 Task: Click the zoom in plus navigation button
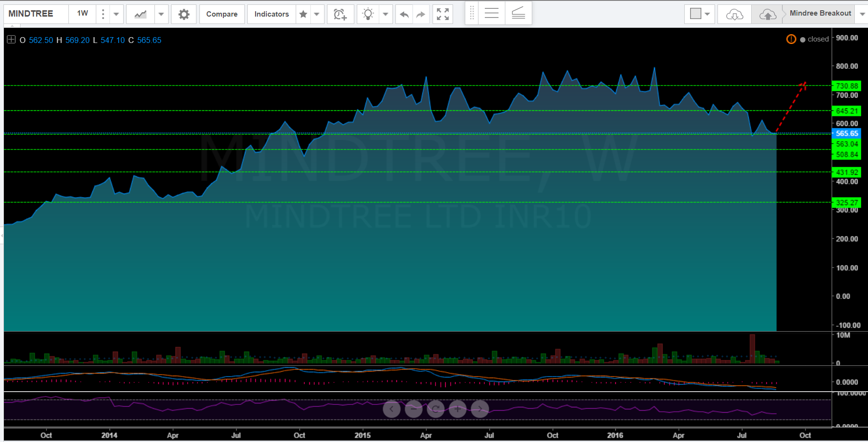[x=457, y=409]
